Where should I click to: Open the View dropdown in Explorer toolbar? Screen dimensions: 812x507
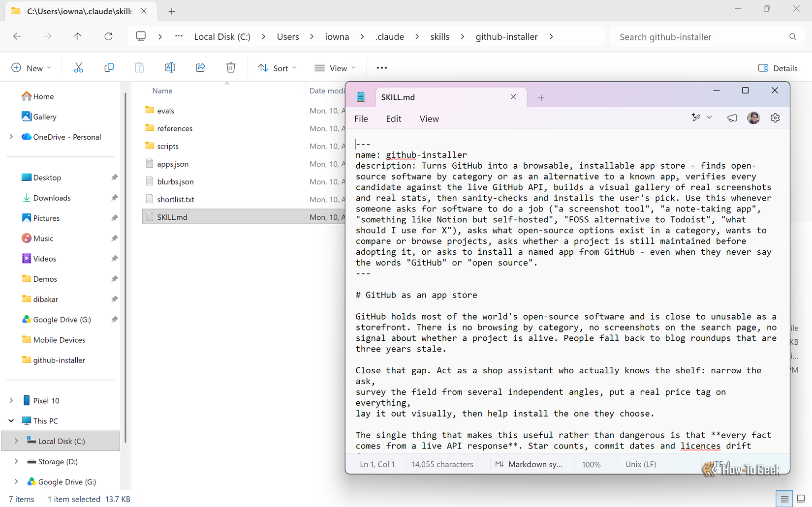pyautogui.click(x=335, y=68)
